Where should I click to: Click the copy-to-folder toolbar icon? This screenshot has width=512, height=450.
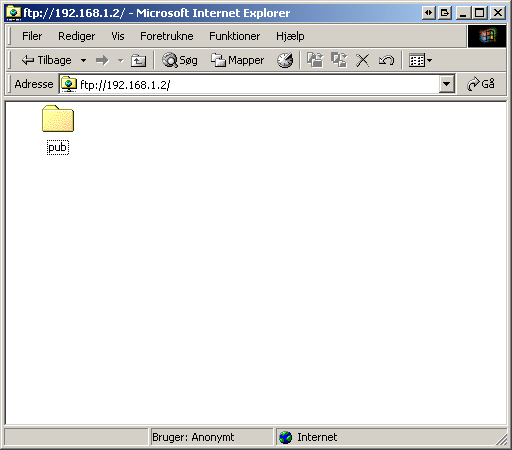point(339,60)
